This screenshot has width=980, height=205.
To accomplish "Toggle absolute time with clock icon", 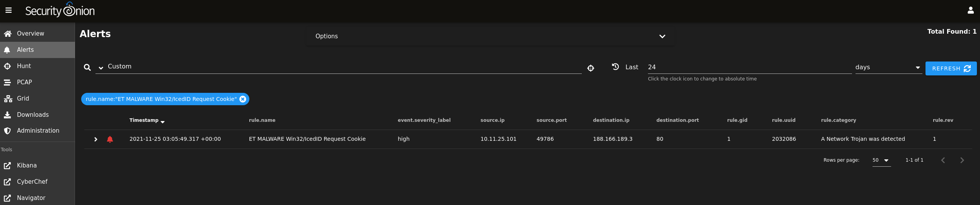I will click(615, 67).
